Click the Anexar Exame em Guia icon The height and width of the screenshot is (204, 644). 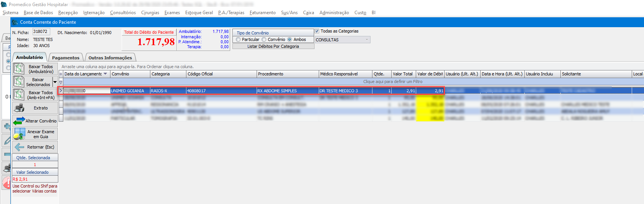(19, 134)
